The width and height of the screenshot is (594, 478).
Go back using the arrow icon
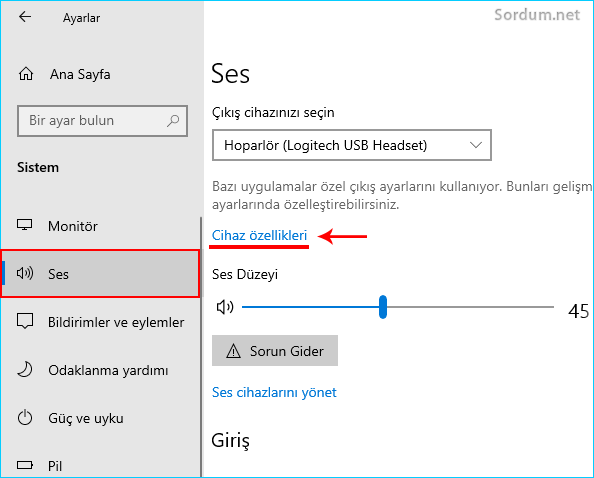(25, 17)
